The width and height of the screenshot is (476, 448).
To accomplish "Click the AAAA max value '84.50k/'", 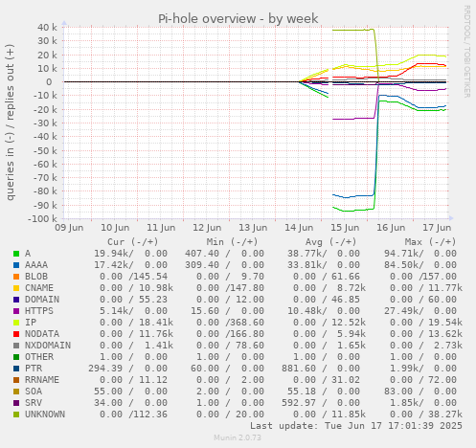I will tap(404, 265).
